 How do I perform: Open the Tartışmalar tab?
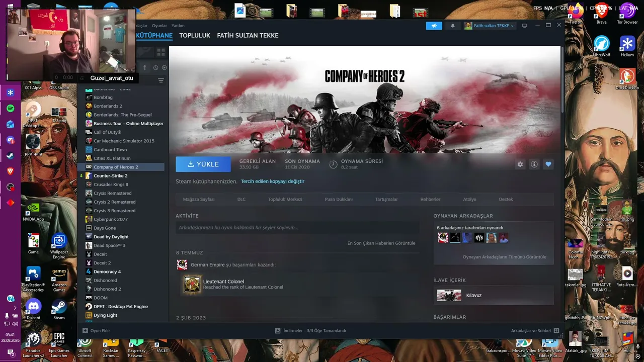point(386,199)
